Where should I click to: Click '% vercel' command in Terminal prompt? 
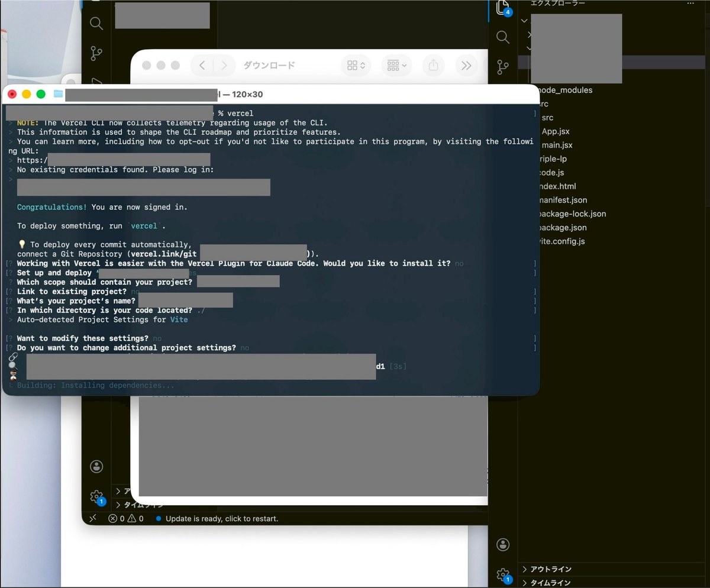click(x=235, y=113)
